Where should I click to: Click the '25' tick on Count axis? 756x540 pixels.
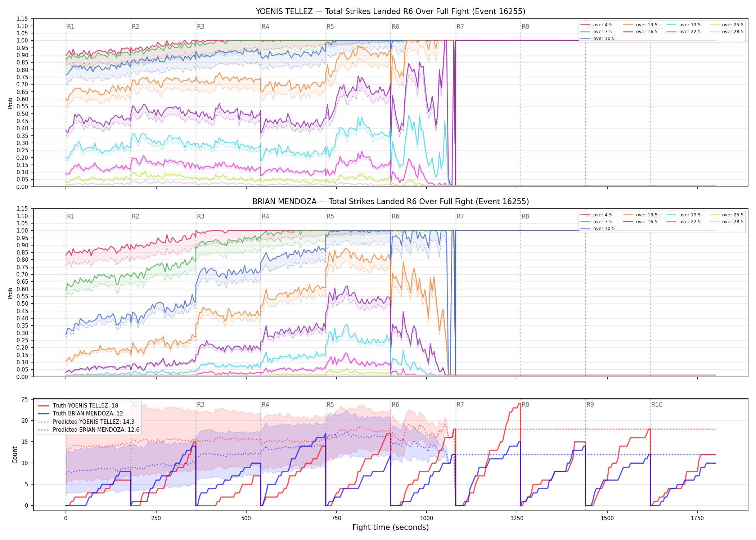tap(25, 399)
